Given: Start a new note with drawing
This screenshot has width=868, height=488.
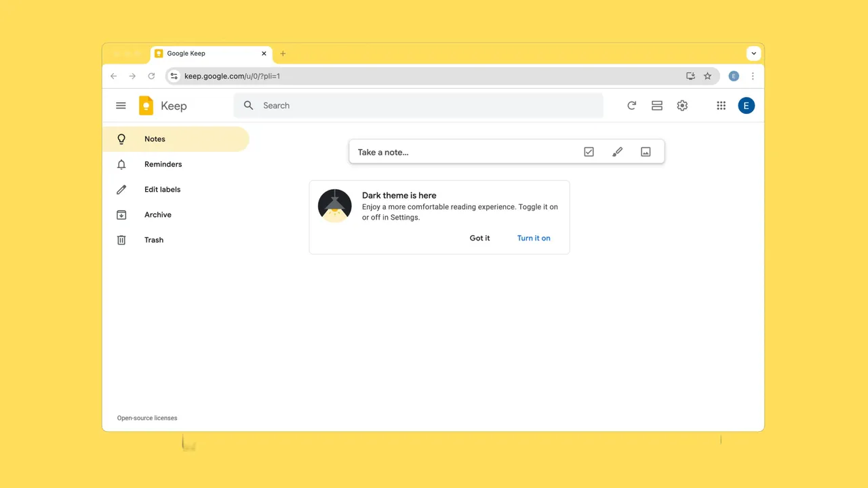Looking at the screenshot, I should tap(617, 152).
